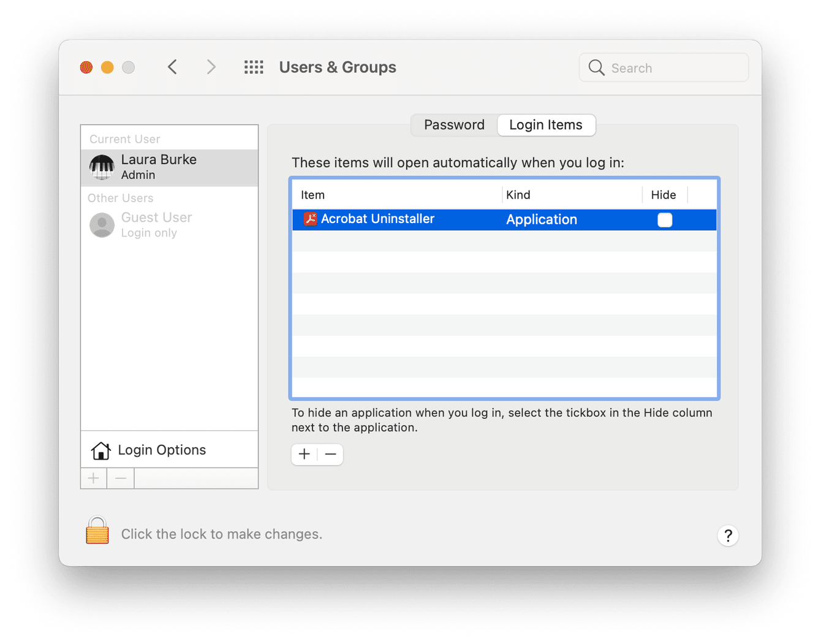Screen dimensions: 821x644
Task: Select the Login Items tab
Action: coord(546,125)
